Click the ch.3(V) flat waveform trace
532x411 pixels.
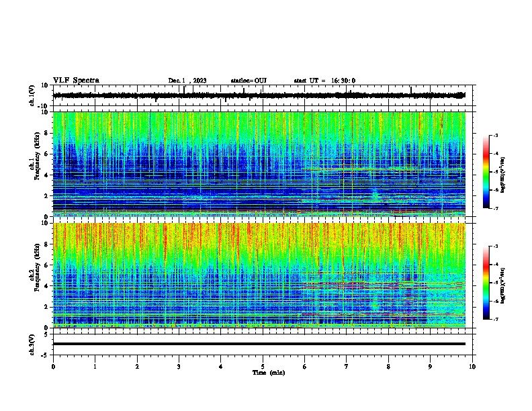(259, 344)
